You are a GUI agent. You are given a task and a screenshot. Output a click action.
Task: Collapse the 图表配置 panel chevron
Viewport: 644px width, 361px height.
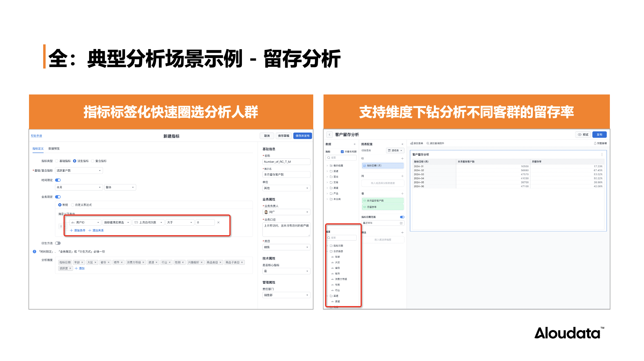402,144
